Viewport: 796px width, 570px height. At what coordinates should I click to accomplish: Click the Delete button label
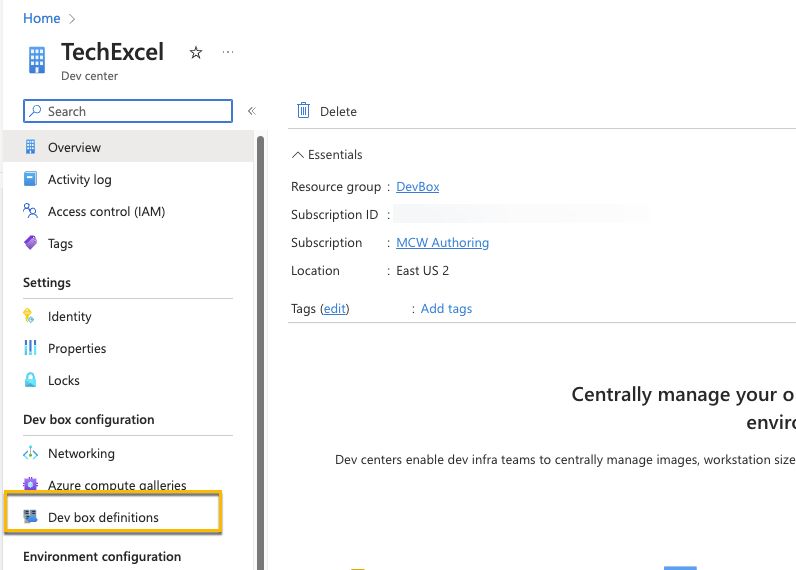[338, 111]
